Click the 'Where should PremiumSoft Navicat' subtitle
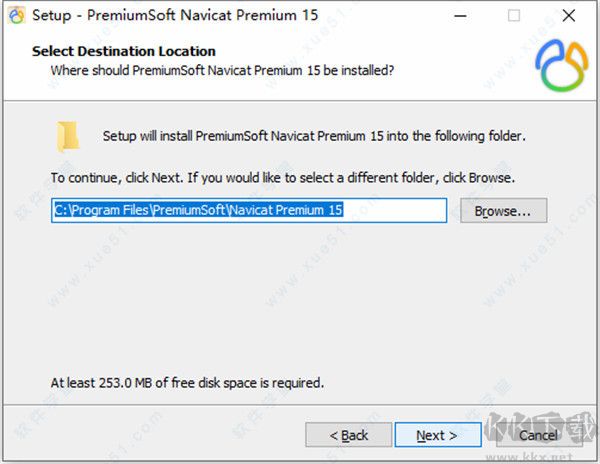Screen dimensions: 600x464 click(x=222, y=71)
